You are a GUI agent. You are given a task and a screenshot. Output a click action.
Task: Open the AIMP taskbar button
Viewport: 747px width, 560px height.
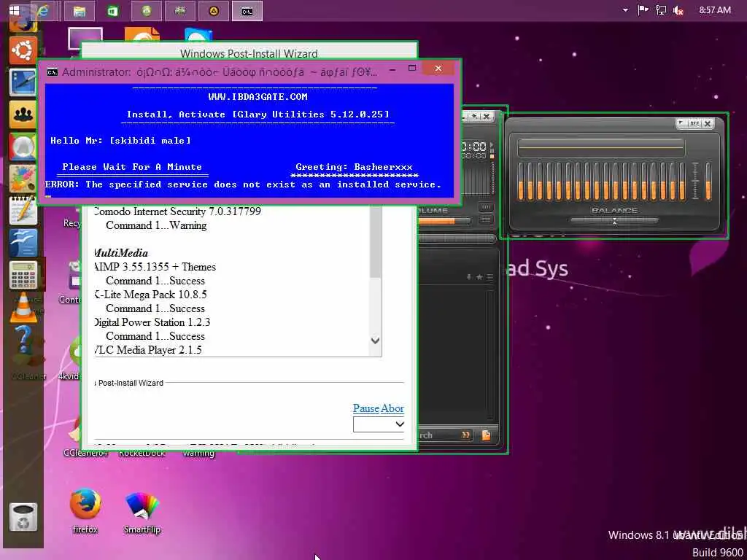tap(214, 12)
